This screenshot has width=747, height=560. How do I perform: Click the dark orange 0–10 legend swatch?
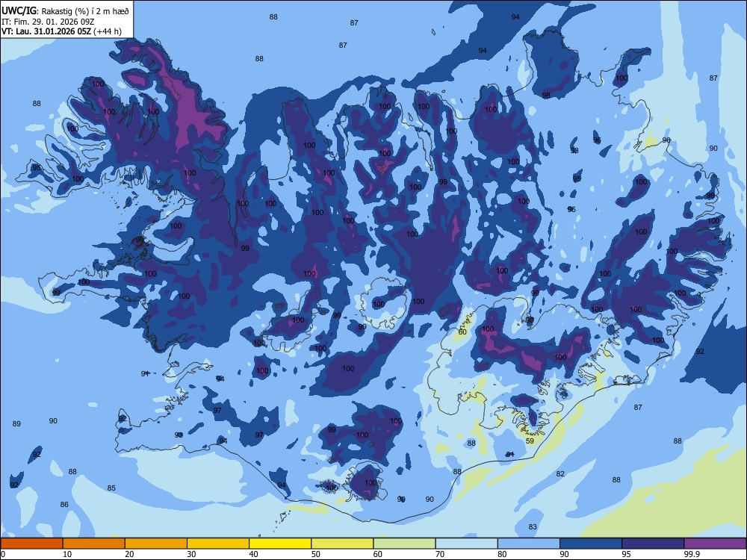[x=31, y=544]
